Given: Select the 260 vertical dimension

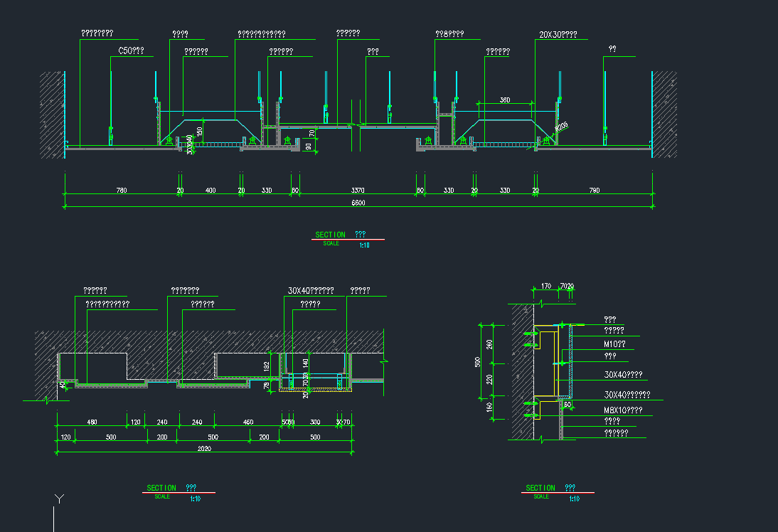Looking at the screenshot, I should coord(489,344).
